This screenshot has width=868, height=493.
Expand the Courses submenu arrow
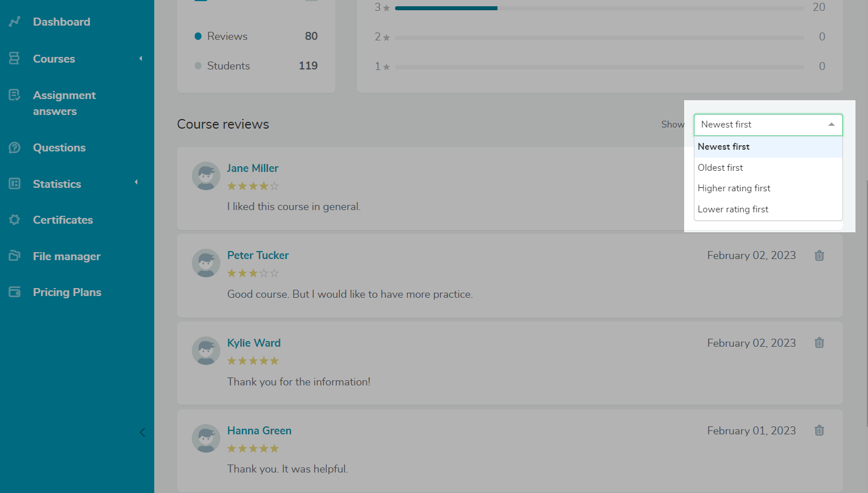[141, 59]
